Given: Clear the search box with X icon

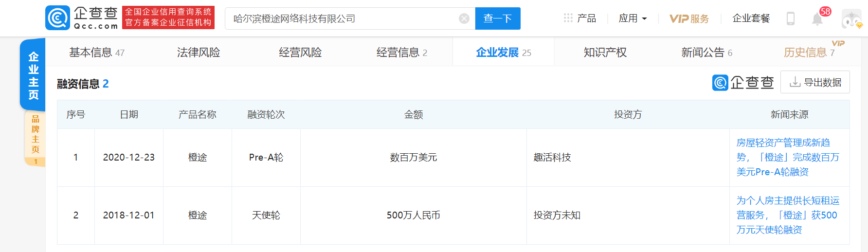Looking at the screenshot, I should point(464,18).
